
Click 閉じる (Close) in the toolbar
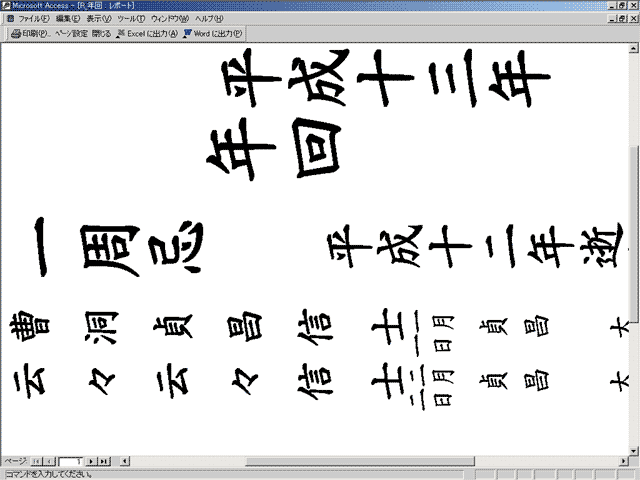(101, 33)
